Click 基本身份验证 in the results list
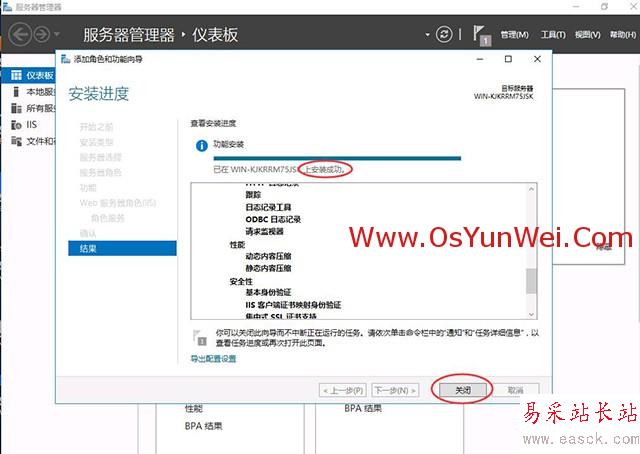640x454 pixels. point(268,292)
